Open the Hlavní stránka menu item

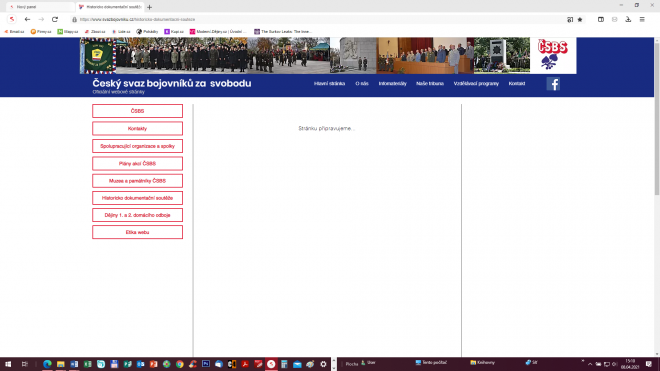pyautogui.click(x=329, y=83)
